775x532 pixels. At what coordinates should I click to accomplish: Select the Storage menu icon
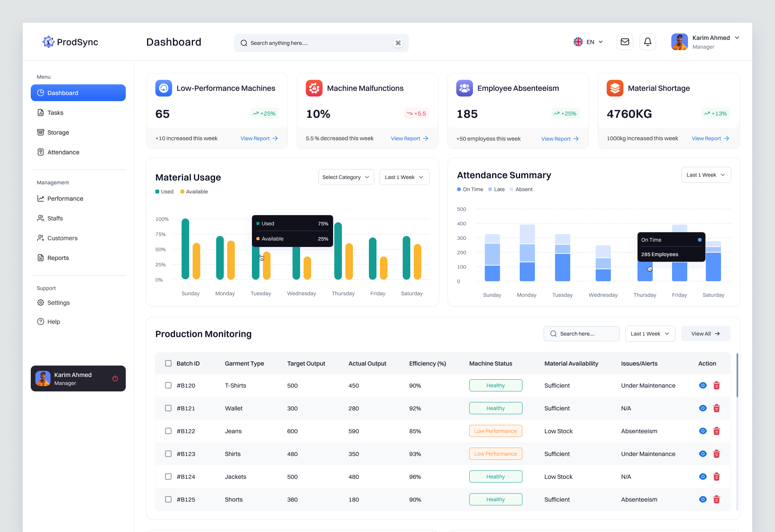point(41,132)
